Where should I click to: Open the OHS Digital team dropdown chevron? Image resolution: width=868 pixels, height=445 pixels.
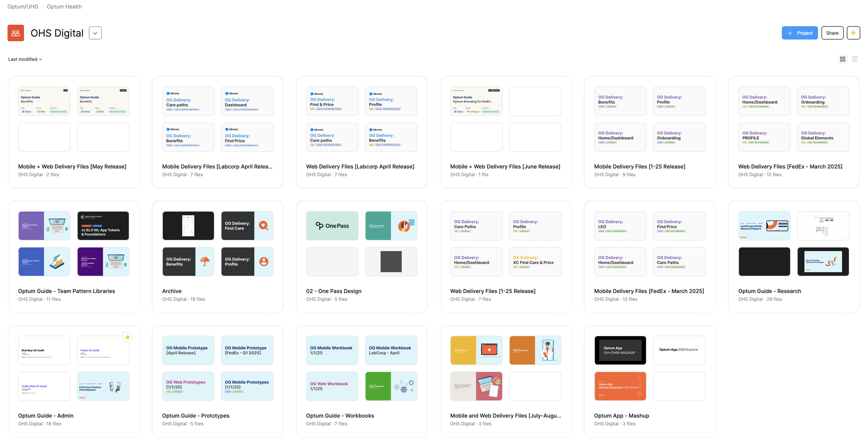click(95, 33)
